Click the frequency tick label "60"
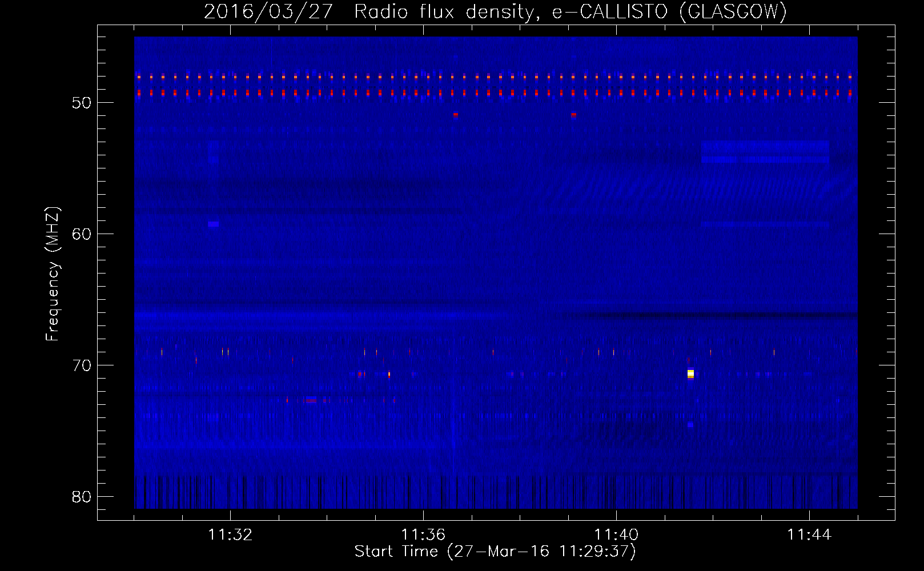This screenshot has width=924, height=571. click(x=82, y=234)
